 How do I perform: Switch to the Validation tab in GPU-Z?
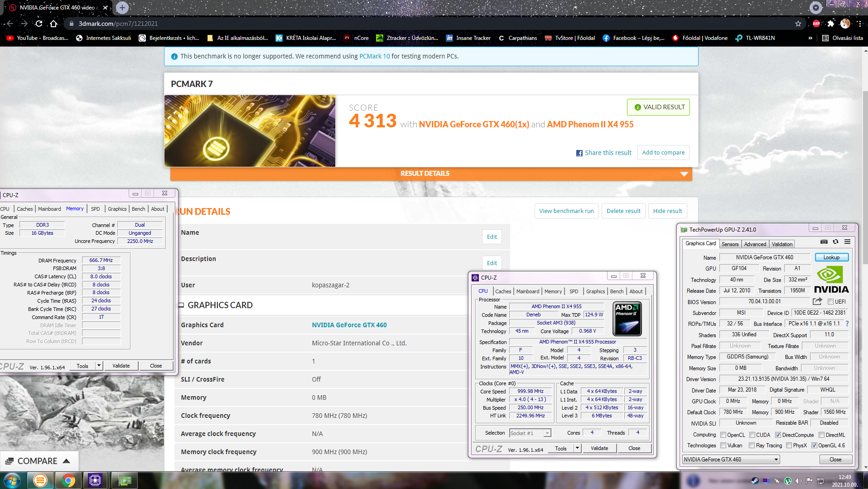tap(782, 244)
